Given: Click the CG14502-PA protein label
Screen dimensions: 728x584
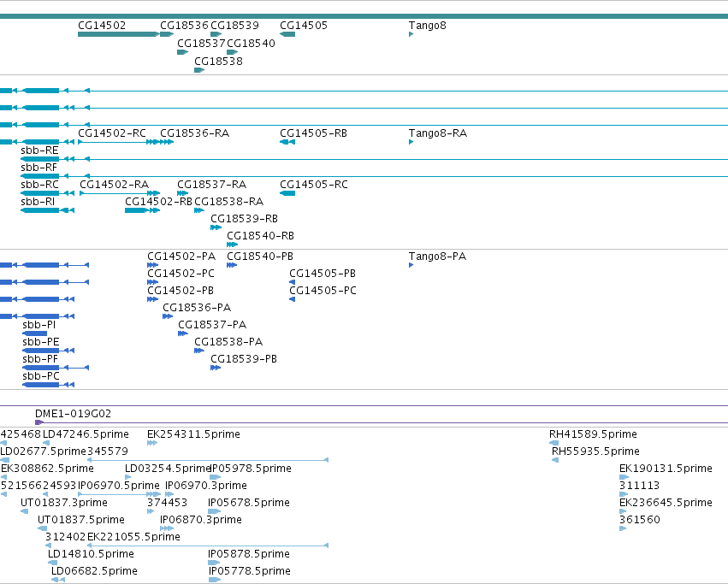Looking at the screenshot, I should (x=181, y=257).
